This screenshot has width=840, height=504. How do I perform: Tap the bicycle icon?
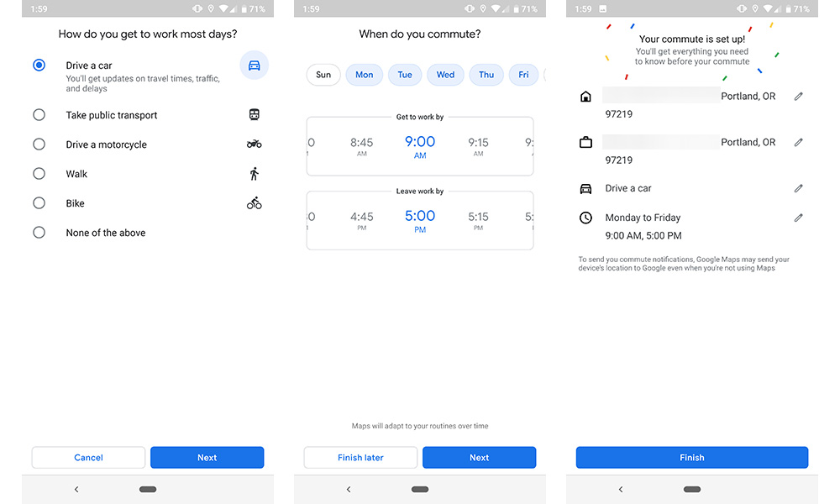tap(254, 203)
